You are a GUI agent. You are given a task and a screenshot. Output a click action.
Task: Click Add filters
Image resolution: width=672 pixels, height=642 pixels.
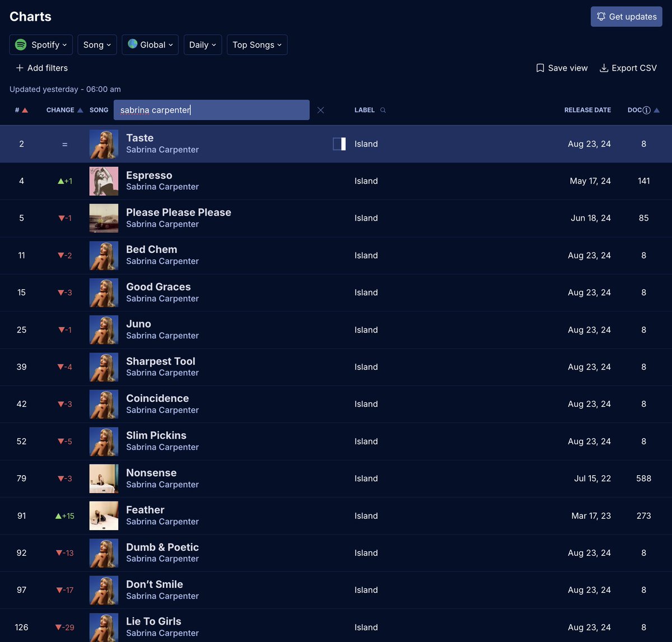[41, 68]
